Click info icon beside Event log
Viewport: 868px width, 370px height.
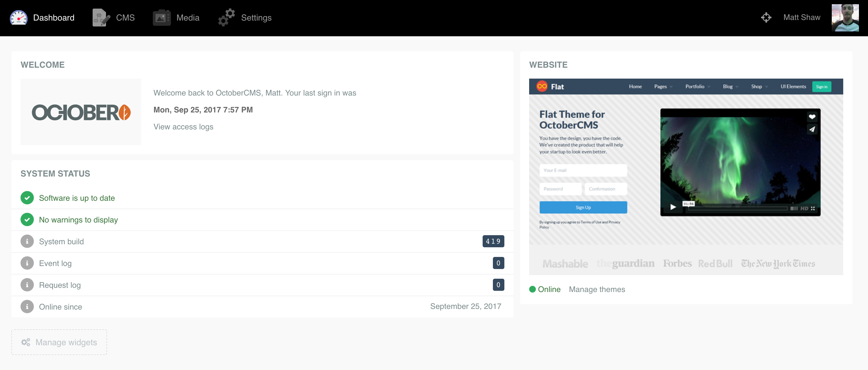(x=27, y=263)
